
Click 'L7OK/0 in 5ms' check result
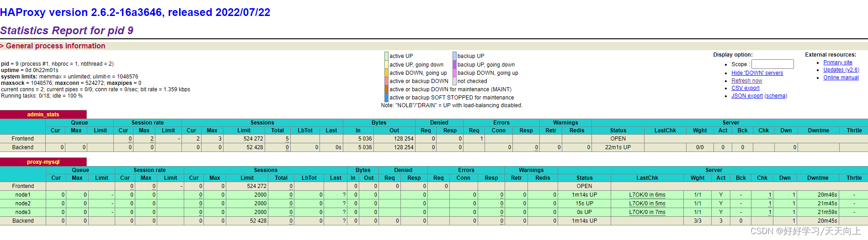[647, 203]
